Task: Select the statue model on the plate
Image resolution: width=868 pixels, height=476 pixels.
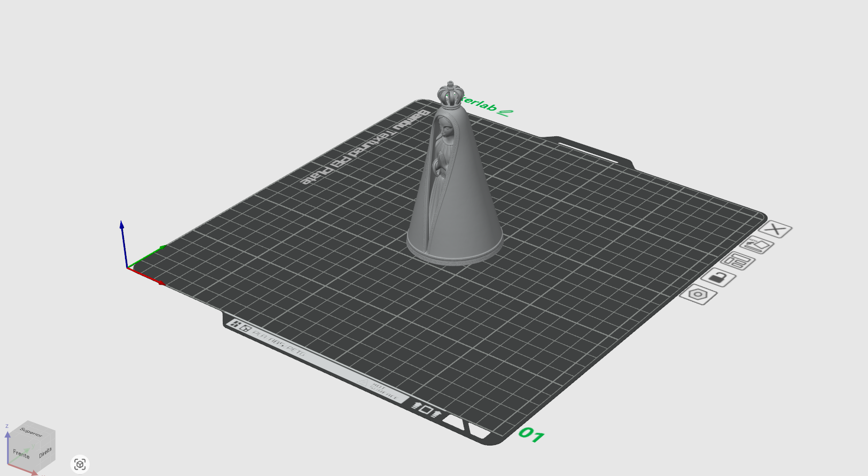Action: point(454,182)
